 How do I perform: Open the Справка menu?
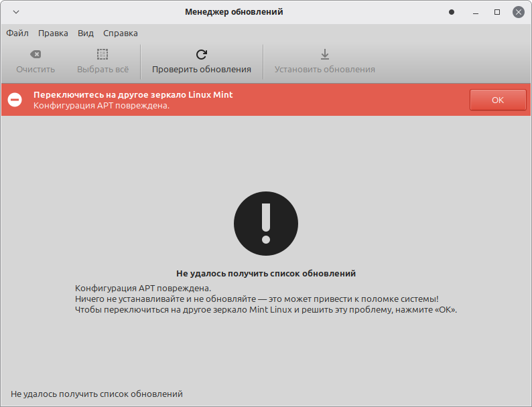[x=121, y=33]
